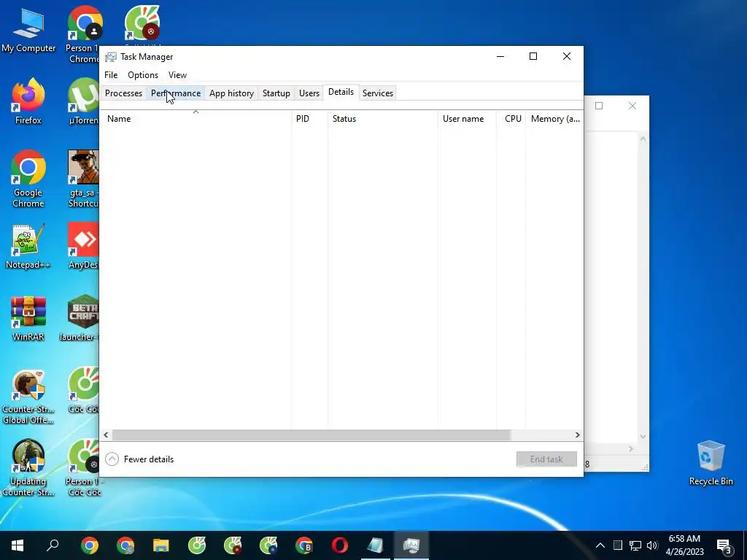Switch to the Processes tab
Image resolution: width=747 pixels, height=560 pixels.
pos(123,93)
